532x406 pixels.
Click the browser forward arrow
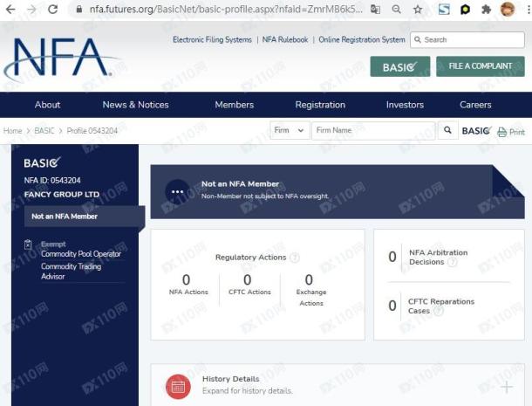click(31, 10)
